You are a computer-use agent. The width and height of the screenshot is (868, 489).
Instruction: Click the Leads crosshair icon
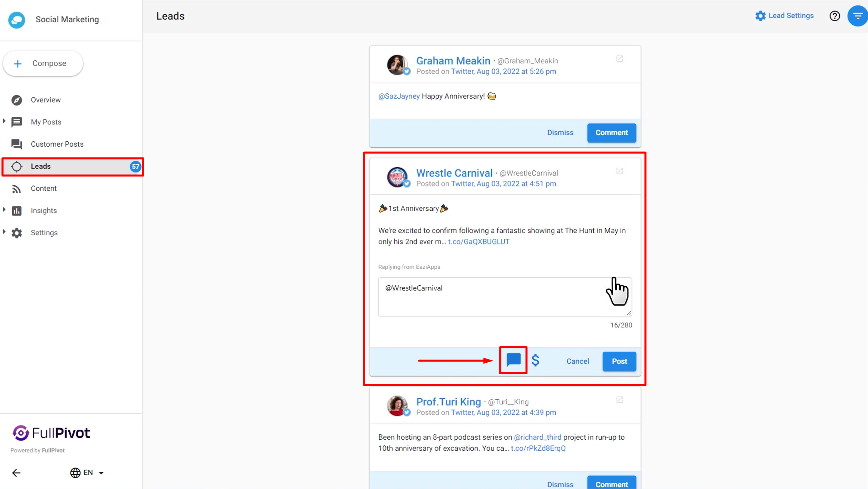[17, 166]
